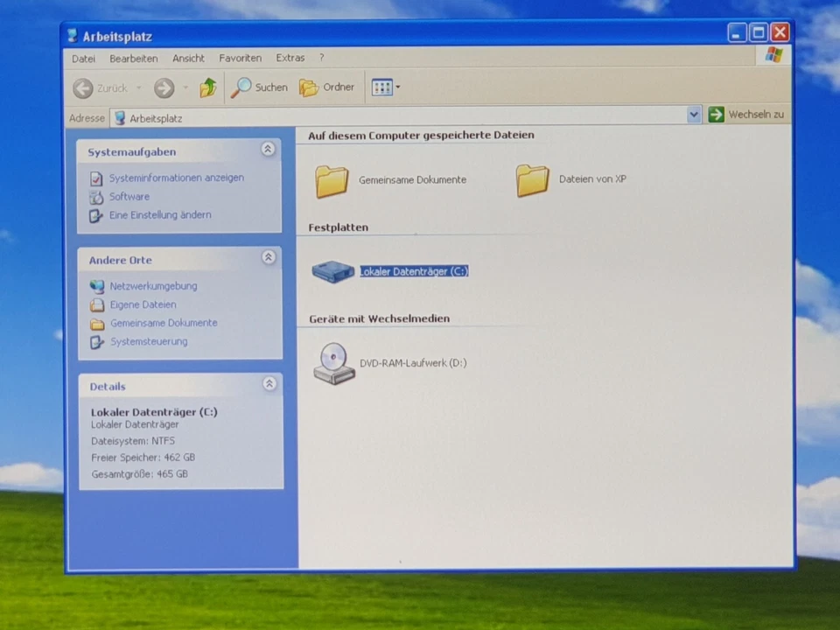Select the DVD-RAM-Laufwerk (D:) drive icon
840x630 pixels.
click(x=334, y=364)
